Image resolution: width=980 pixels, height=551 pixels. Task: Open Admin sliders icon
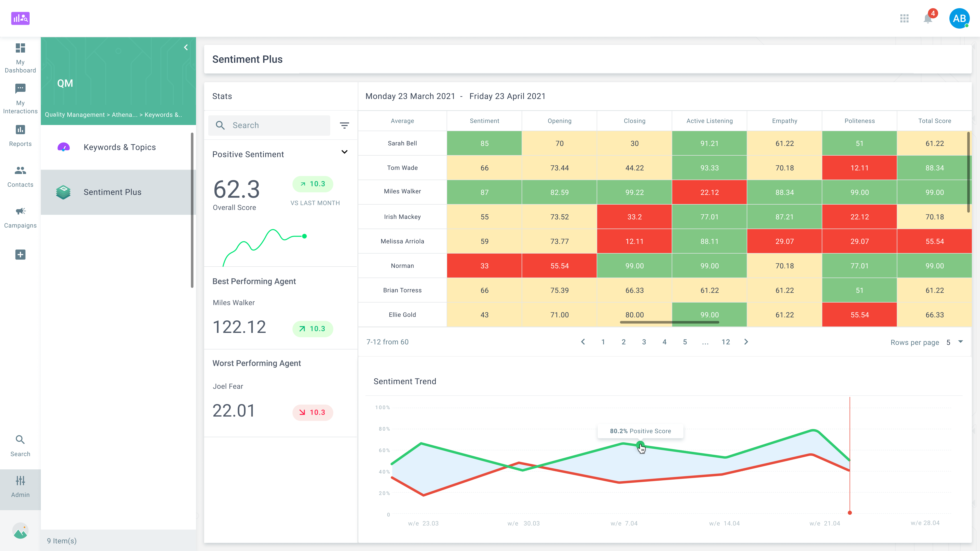pyautogui.click(x=20, y=481)
